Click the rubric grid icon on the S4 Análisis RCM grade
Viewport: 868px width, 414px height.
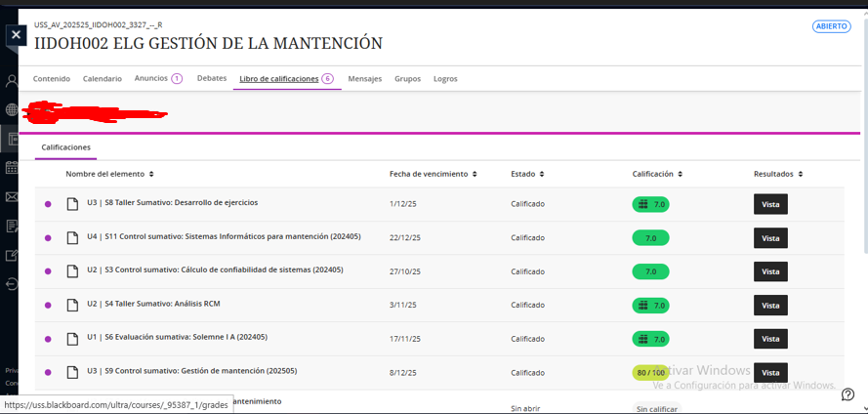point(642,306)
